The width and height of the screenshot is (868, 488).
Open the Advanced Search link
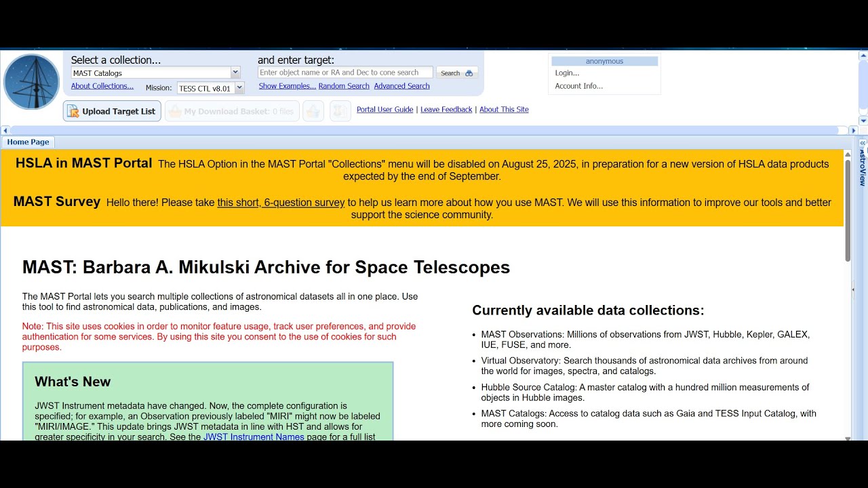click(401, 86)
